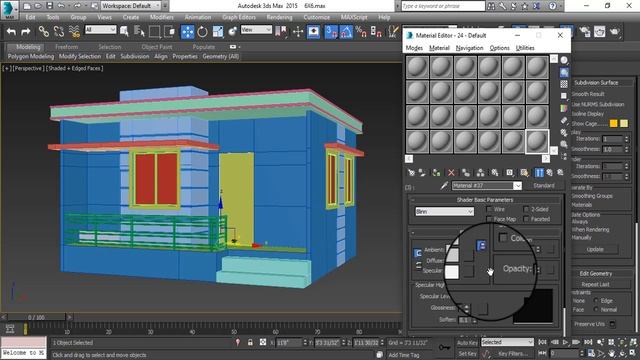The height and width of the screenshot is (360, 640).
Task: Collapse the Shader Basic Parameters rollout
Action: [x=485, y=200]
